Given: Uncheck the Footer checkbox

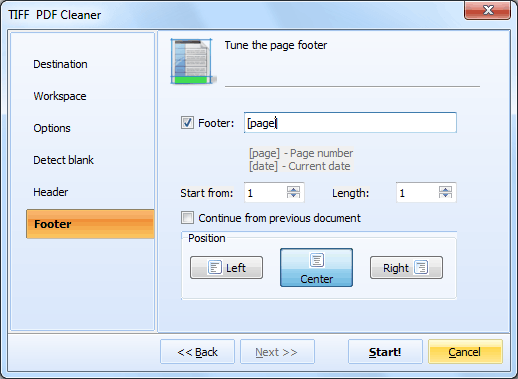Looking at the screenshot, I should [x=187, y=123].
